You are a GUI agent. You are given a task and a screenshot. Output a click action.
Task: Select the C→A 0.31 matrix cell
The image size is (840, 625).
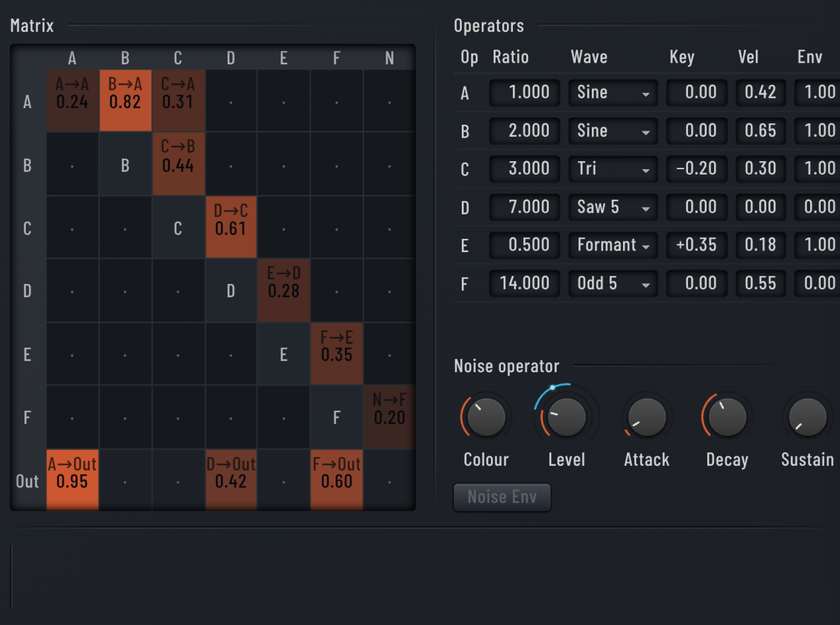[x=179, y=101]
